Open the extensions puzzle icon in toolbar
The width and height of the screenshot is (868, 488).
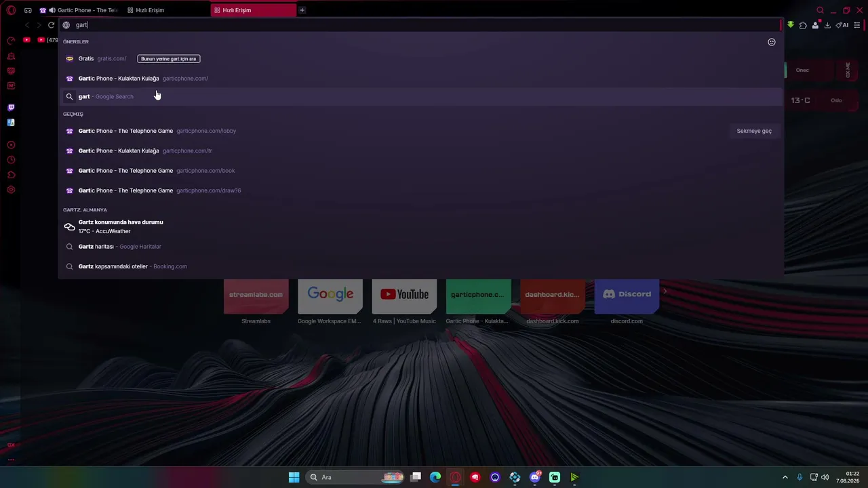click(803, 25)
